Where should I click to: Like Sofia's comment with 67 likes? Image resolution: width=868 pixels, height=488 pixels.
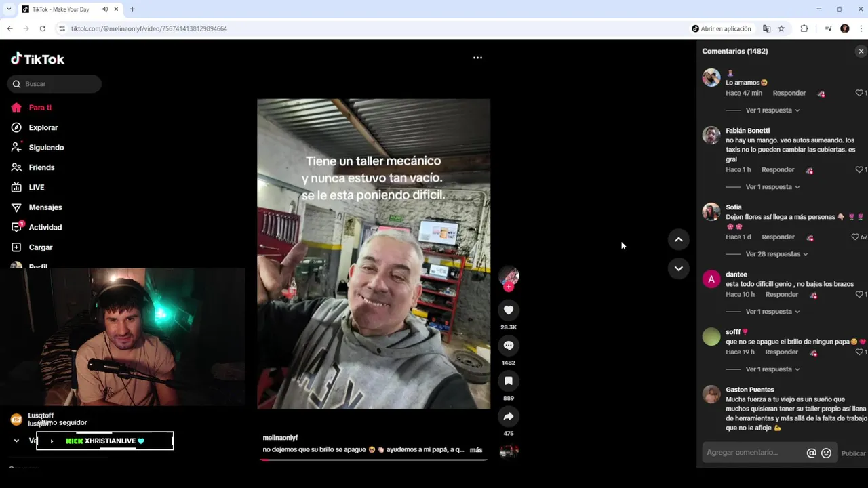pyautogui.click(x=855, y=237)
